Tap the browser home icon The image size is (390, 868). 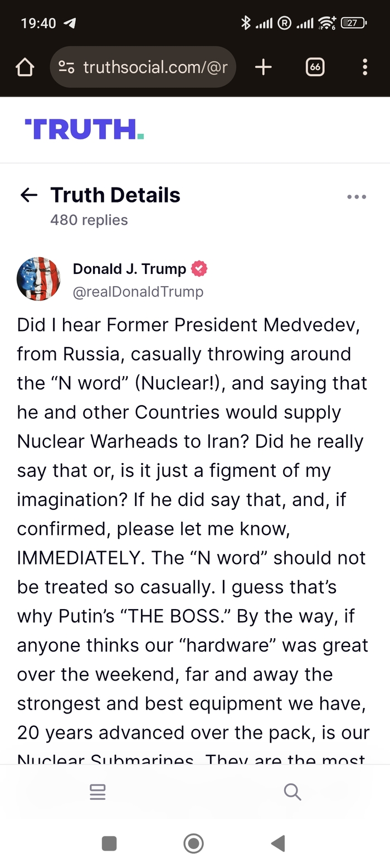pyautogui.click(x=25, y=67)
